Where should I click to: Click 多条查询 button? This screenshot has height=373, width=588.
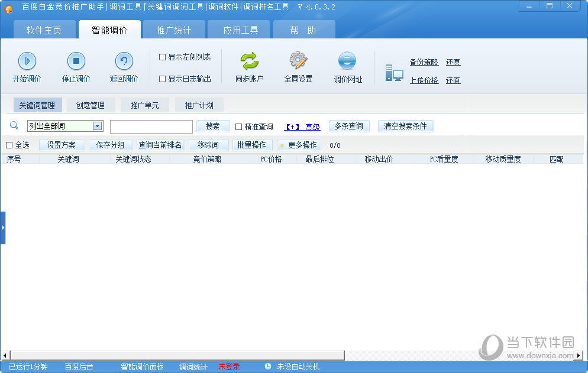pyautogui.click(x=349, y=127)
